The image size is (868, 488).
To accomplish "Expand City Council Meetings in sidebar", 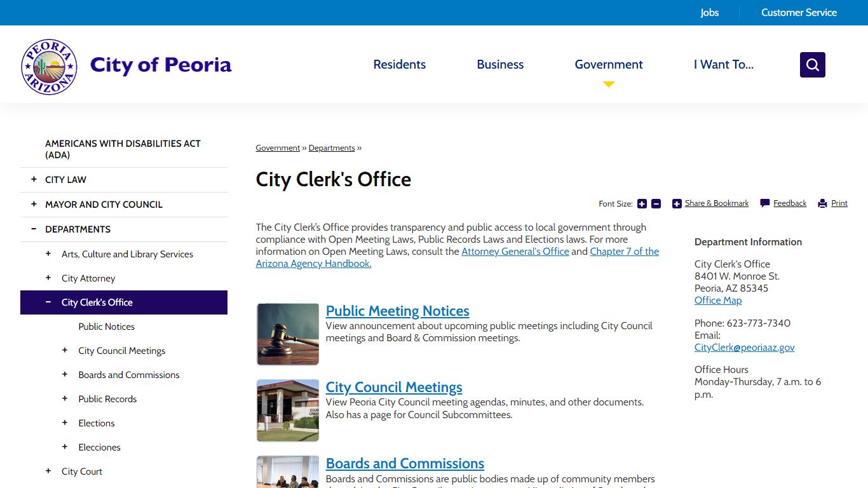I will [65, 350].
